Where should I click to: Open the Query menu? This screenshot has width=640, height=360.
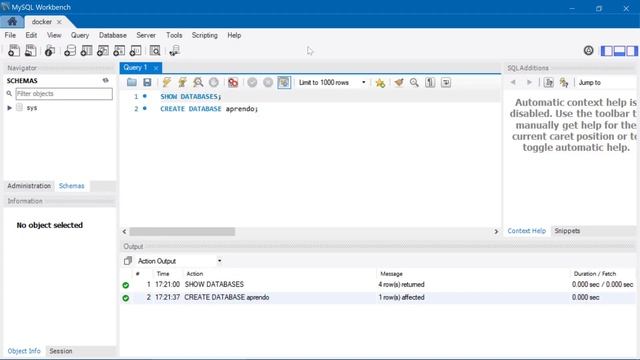80,35
